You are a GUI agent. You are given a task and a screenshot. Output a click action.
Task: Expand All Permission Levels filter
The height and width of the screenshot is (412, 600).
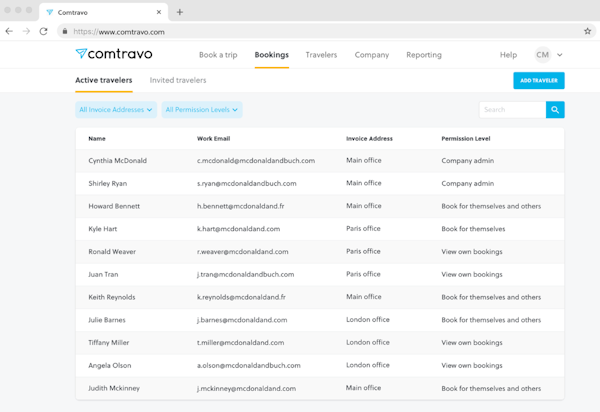pos(202,110)
